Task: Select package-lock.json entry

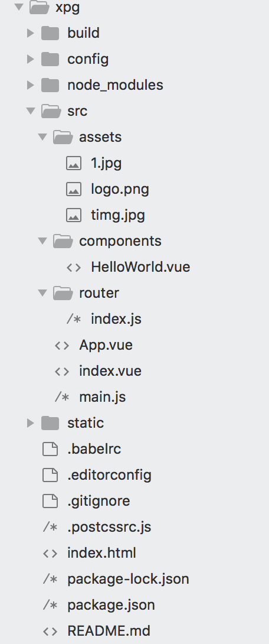Action: [129, 579]
